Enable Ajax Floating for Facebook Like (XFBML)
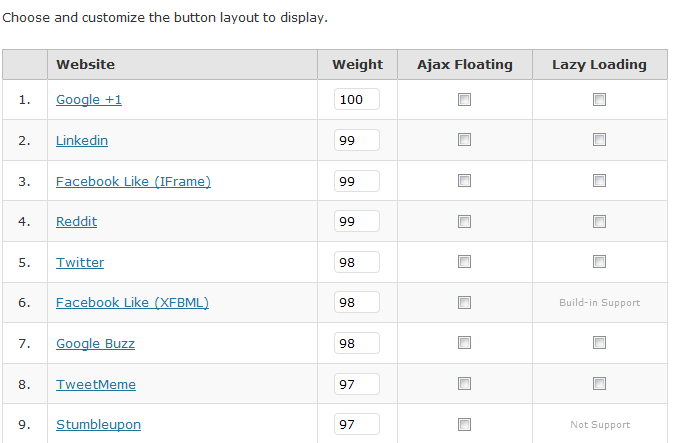The image size is (673, 443). point(464,302)
